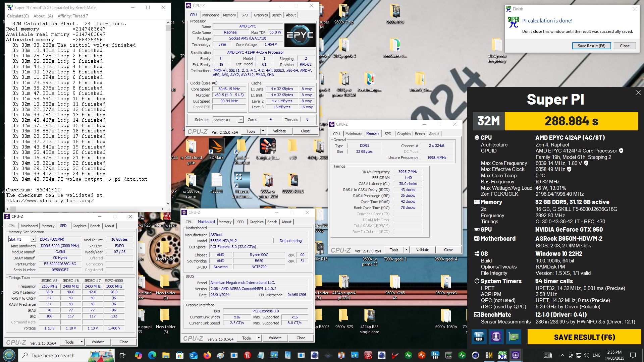
Task: Select ZenTimings desktop icon
Action: [369, 82]
